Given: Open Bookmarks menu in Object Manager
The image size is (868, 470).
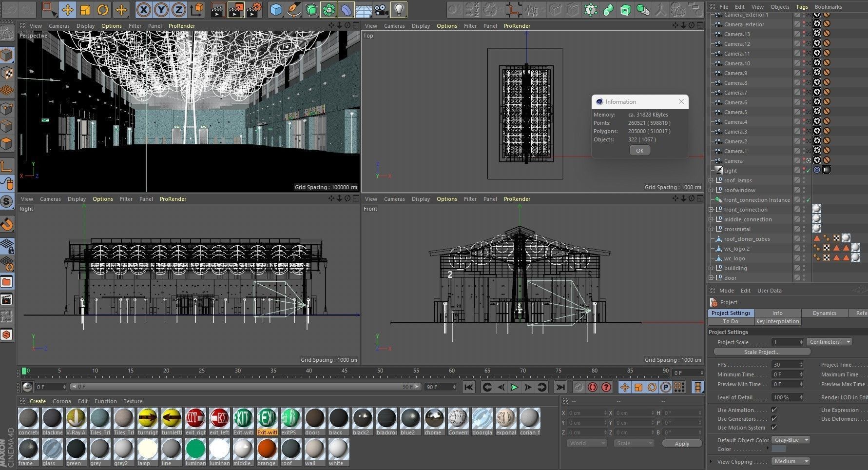Looking at the screenshot, I should 828,7.
